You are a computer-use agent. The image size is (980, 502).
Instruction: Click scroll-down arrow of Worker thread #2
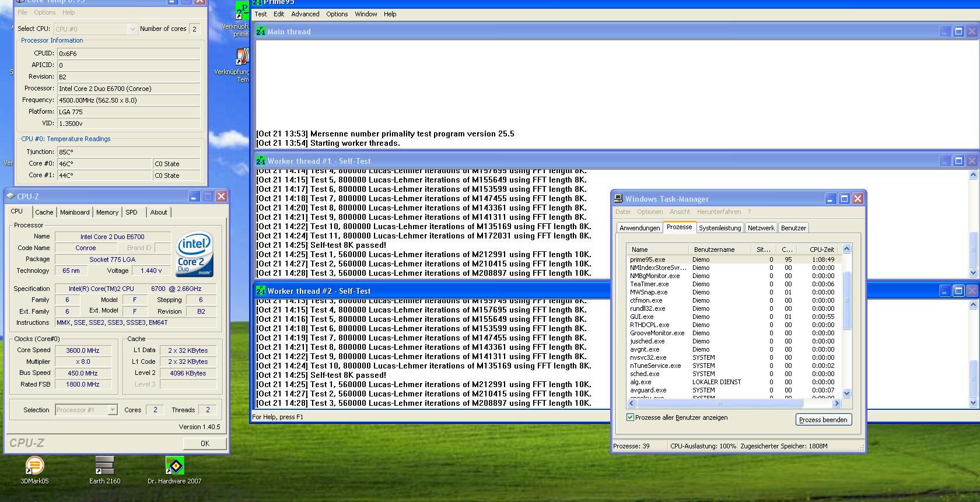point(973,403)
